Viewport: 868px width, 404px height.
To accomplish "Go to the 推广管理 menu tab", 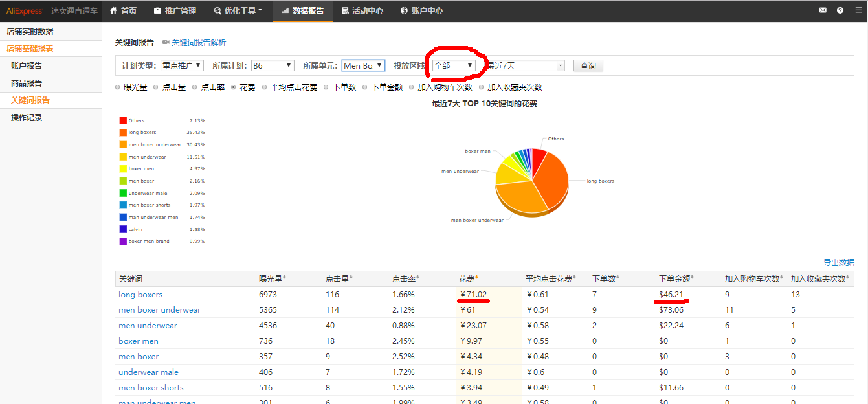I will pos(175,11).
